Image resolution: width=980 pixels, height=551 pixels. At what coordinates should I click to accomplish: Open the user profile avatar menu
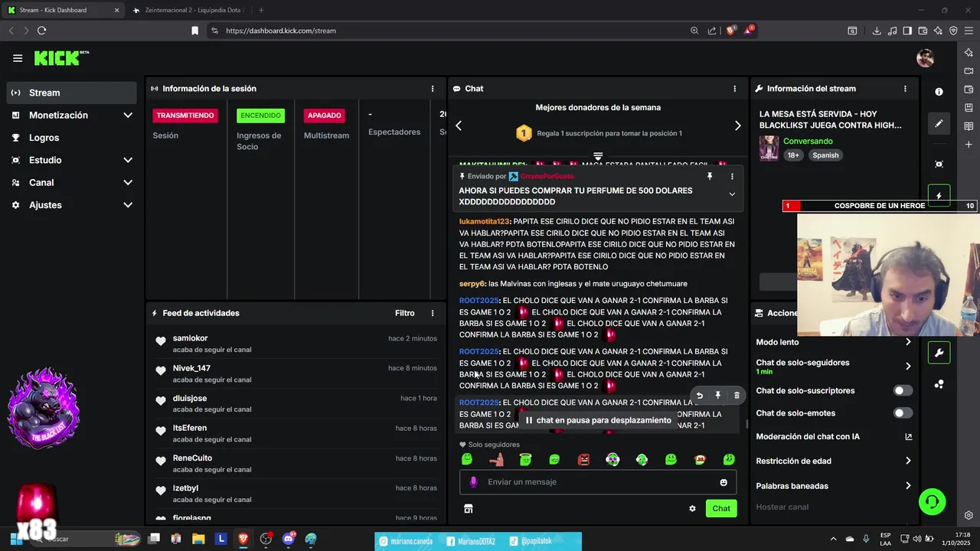[x=925, y=58]
